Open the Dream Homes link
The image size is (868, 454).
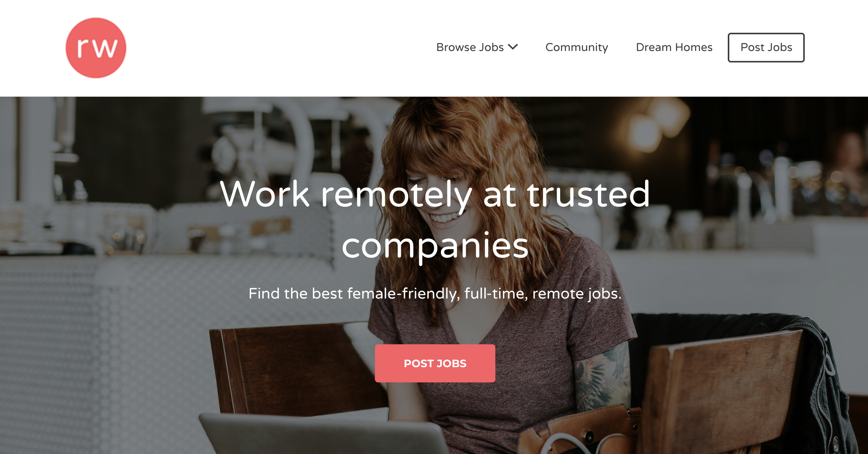(x=674, y=47)
